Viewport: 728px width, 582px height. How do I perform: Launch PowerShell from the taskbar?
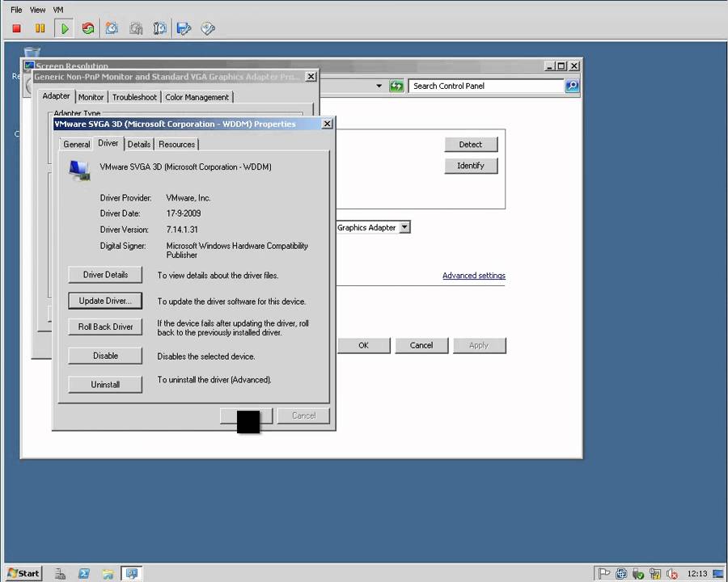tap(84, 574)
